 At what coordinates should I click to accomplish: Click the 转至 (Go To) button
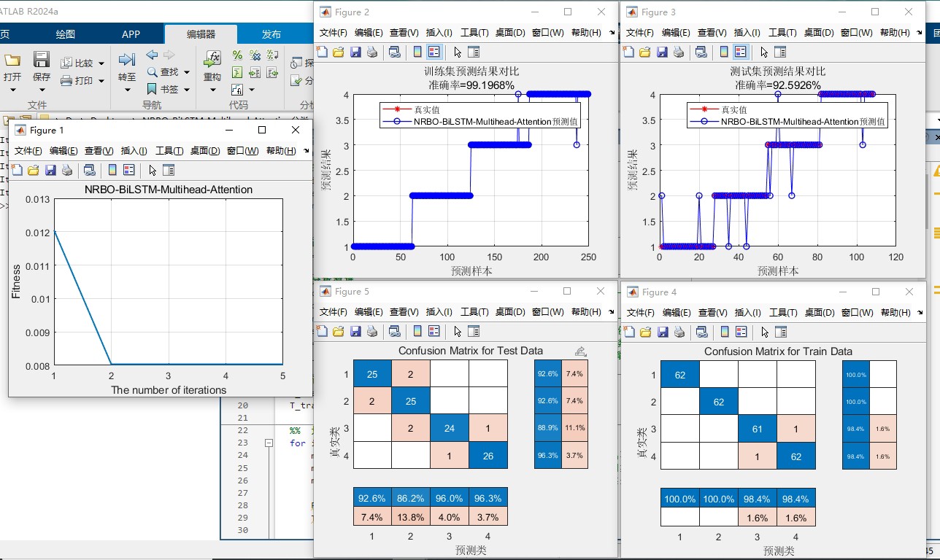(127, 66)
